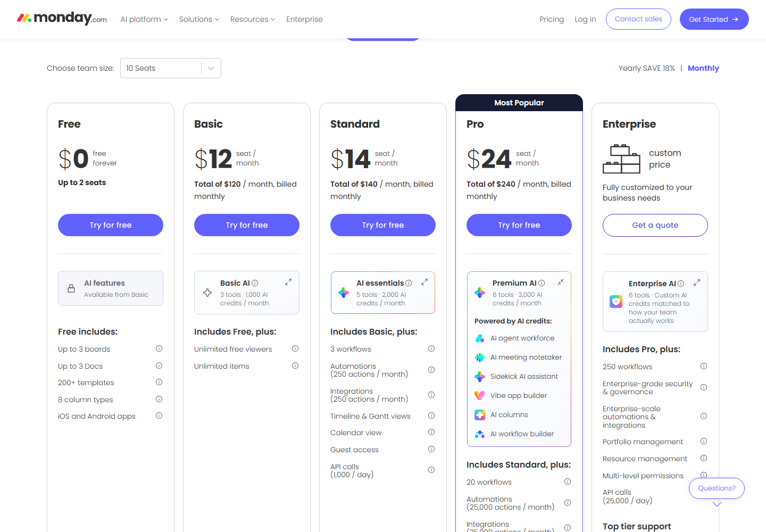The height and width of the screenshot is (532, 766).
Task: Click the AI columns icon
Action: [480, 415]
